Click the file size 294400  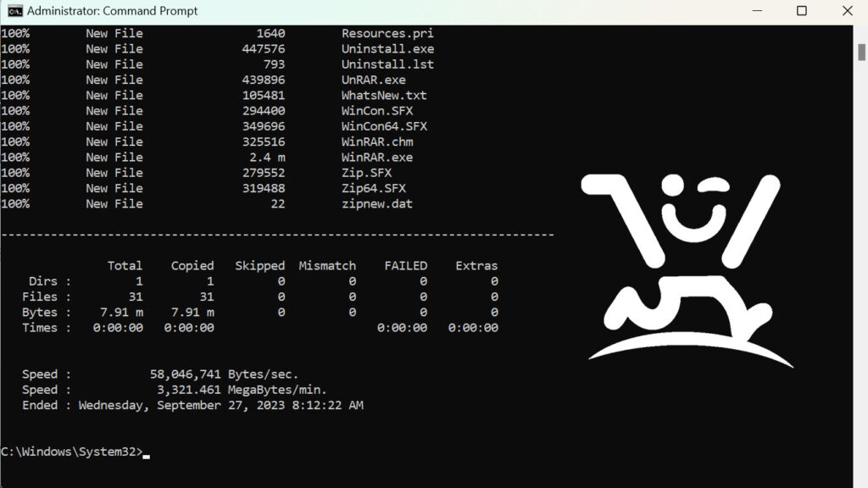coord(264,111)
